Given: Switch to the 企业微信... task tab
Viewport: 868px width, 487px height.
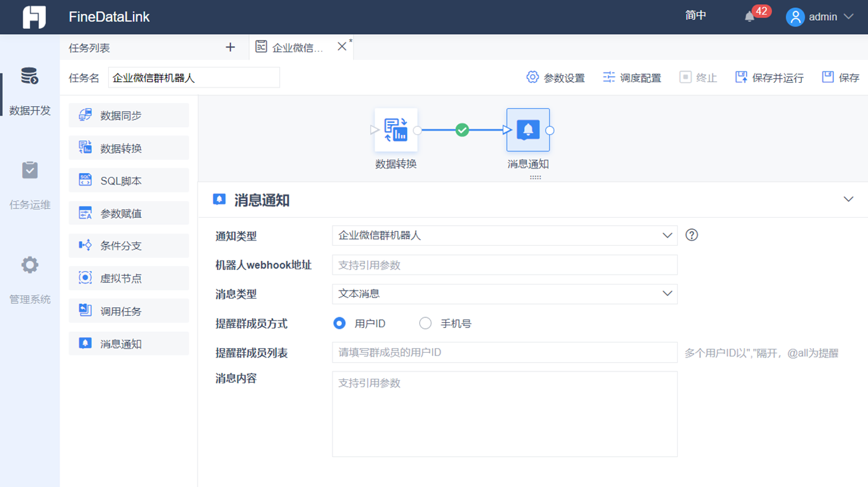Looking at the screenshot, I should pyautogui.click(x=298, y=48).
